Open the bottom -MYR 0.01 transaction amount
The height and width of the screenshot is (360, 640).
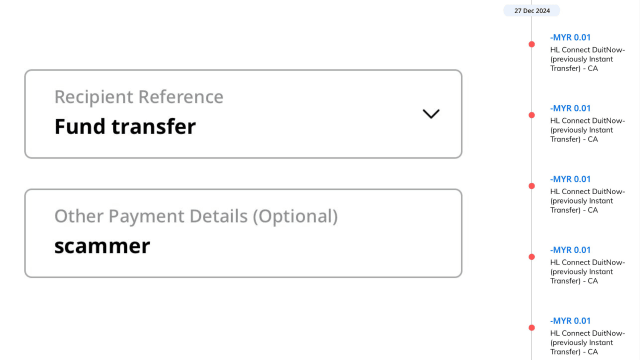[x=570, y=321]
